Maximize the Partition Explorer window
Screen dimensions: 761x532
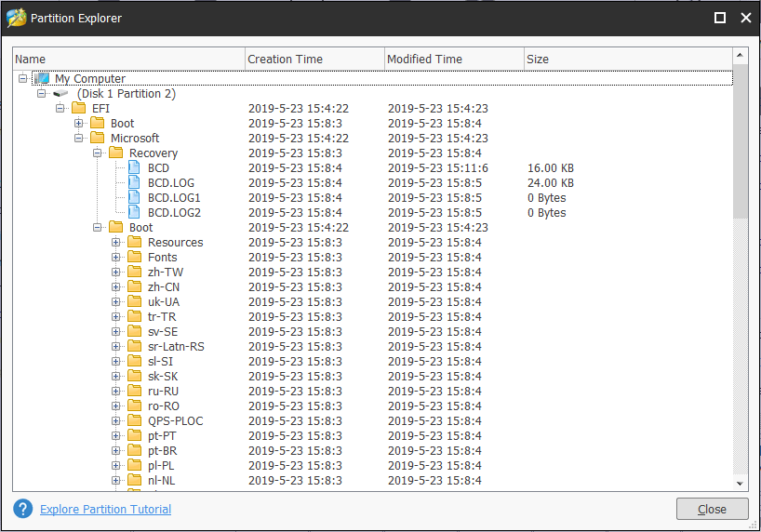coord(720,18)
